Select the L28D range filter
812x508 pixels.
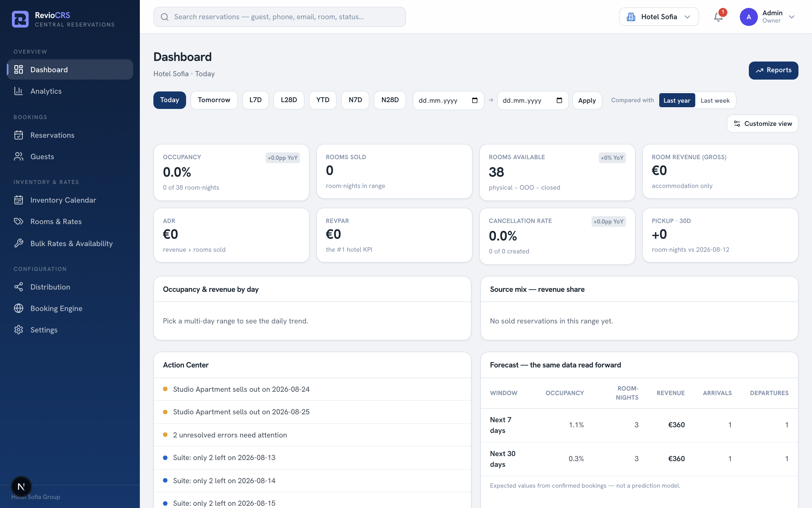(289, 100)
